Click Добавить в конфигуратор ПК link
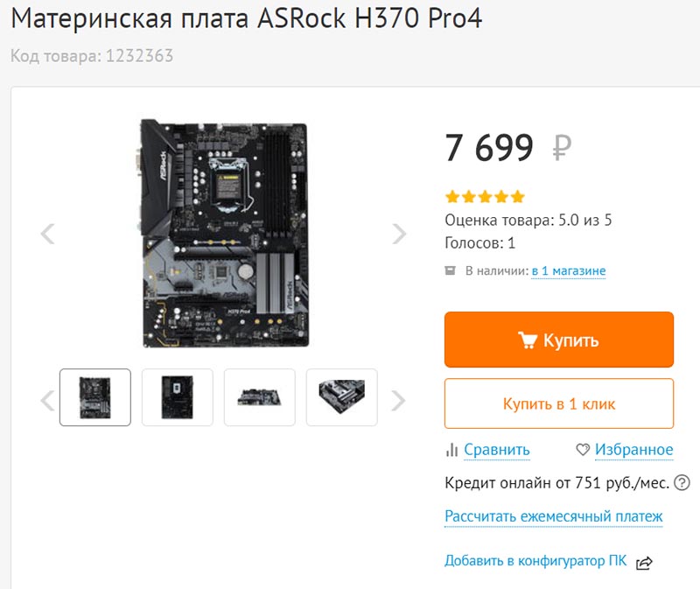 [535, 560]
